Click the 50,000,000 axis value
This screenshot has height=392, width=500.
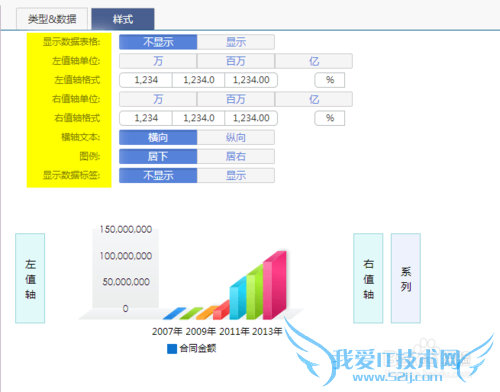point(126,282)
